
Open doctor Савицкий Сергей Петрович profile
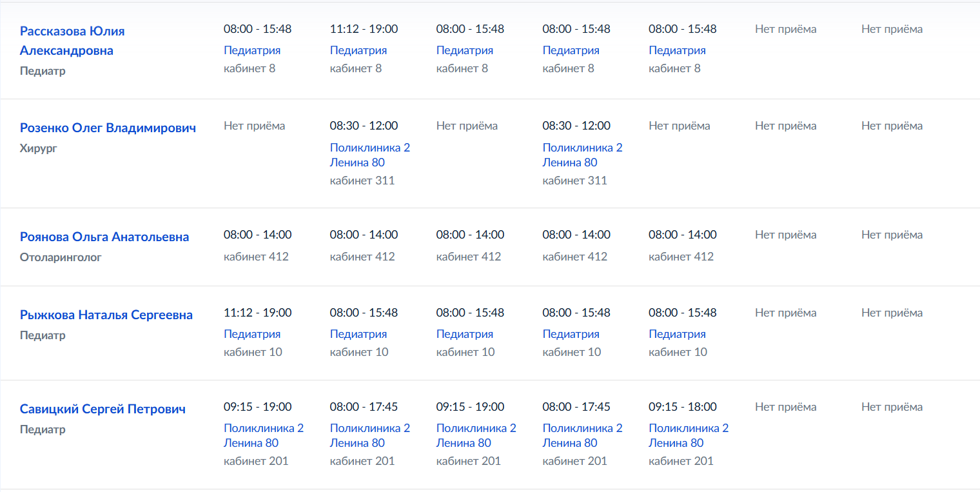point(103,409)
